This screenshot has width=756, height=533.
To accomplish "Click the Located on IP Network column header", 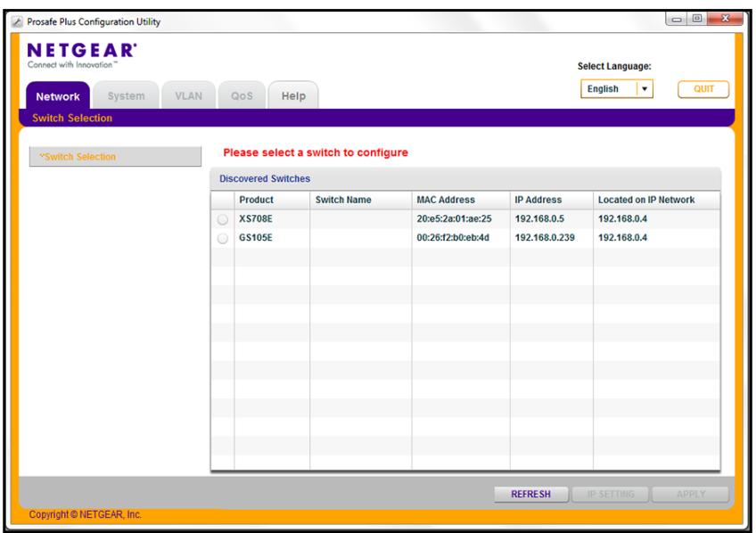I will 657,200.
